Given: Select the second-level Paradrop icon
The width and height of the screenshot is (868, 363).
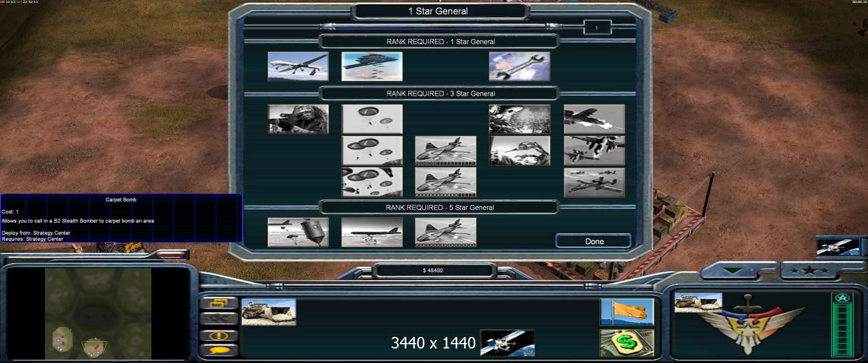Looking at the screenshot, I should click(x=372, y=151).
